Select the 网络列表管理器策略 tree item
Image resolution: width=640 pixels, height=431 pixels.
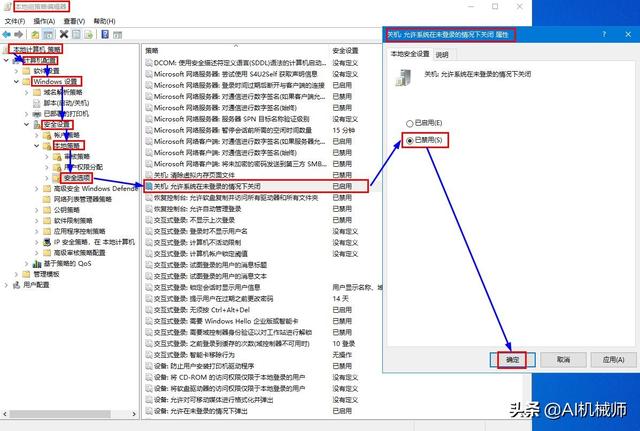(x=83, y=199)
